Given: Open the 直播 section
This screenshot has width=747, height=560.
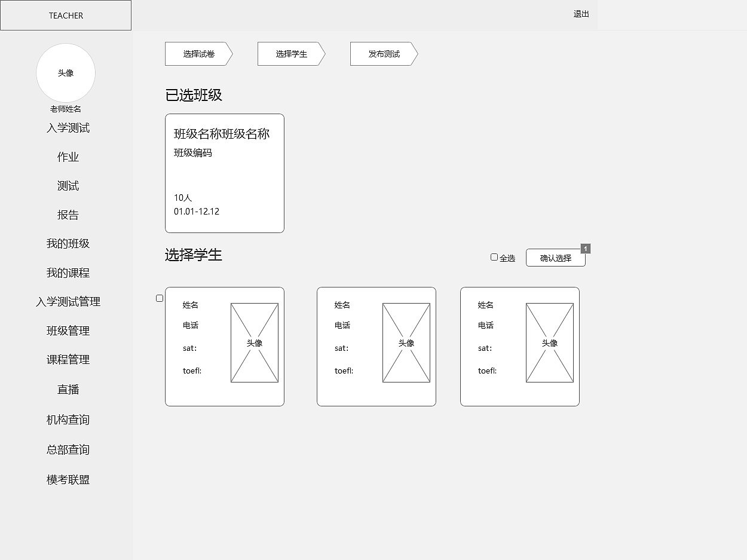Looking at the screenshot, I should [x=67, y=389].
